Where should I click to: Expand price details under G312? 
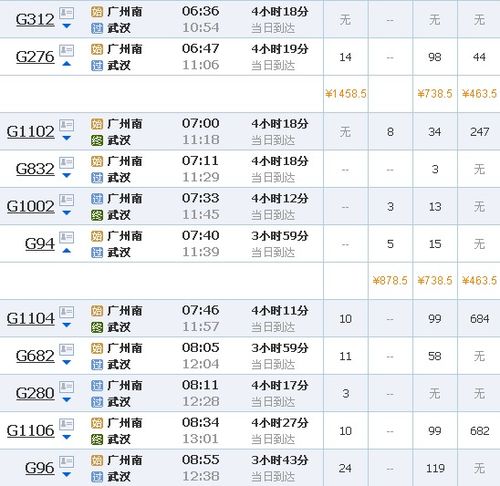(x=67, y=26)
